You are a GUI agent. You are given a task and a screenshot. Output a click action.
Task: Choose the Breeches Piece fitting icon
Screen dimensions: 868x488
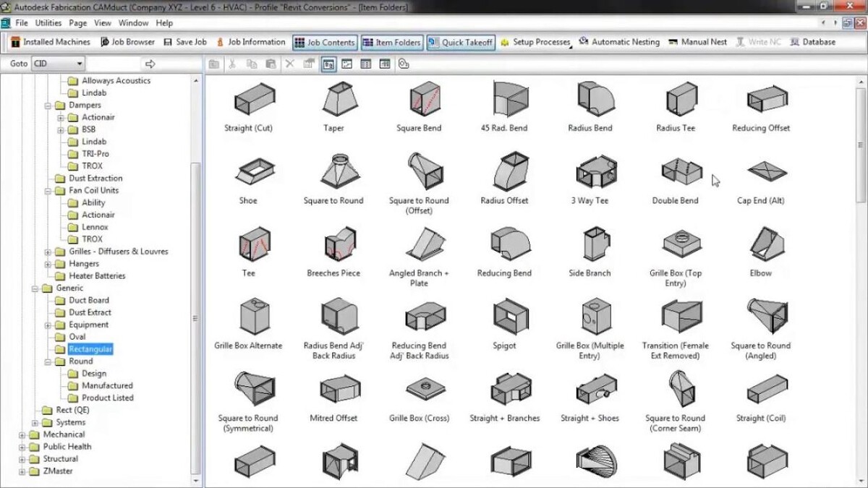(333, 244)
